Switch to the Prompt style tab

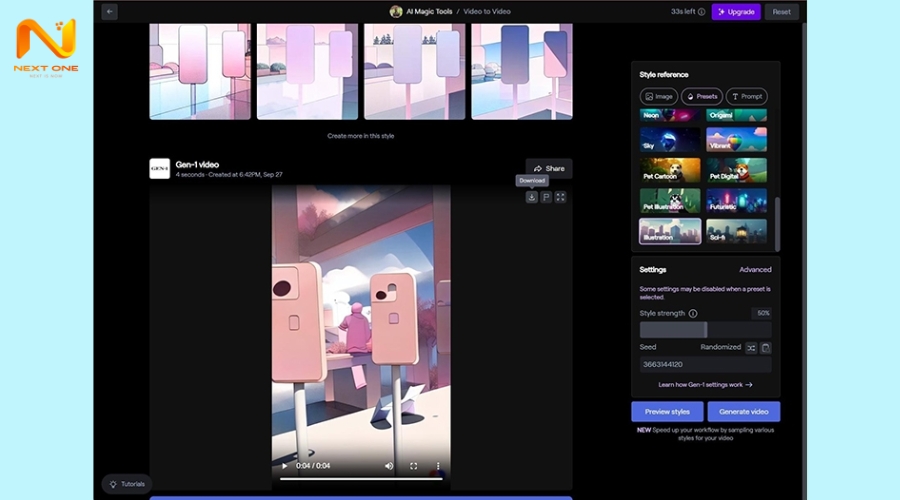pos(746,96)
